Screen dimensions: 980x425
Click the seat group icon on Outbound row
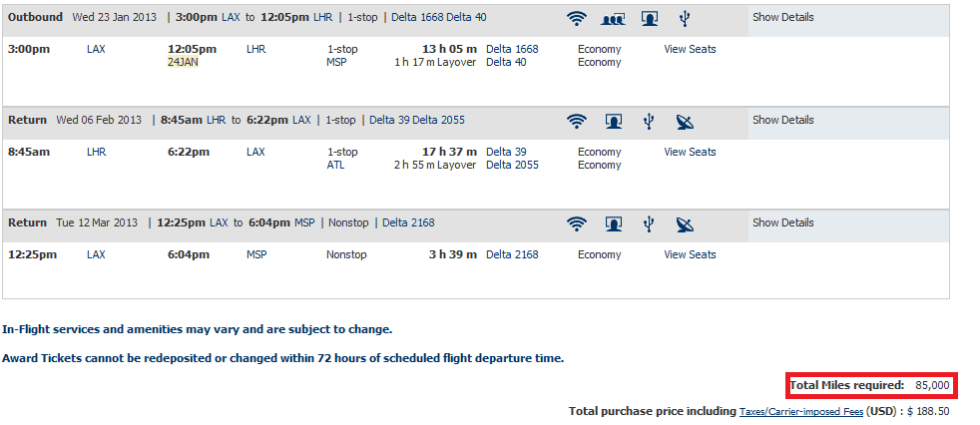pos(613,19)
